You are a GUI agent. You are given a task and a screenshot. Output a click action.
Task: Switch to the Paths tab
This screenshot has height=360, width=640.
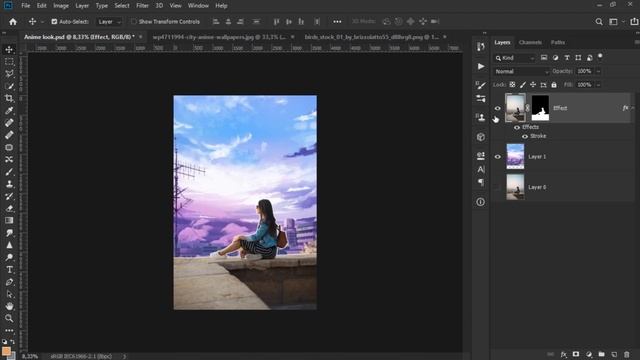pos(558,42)
